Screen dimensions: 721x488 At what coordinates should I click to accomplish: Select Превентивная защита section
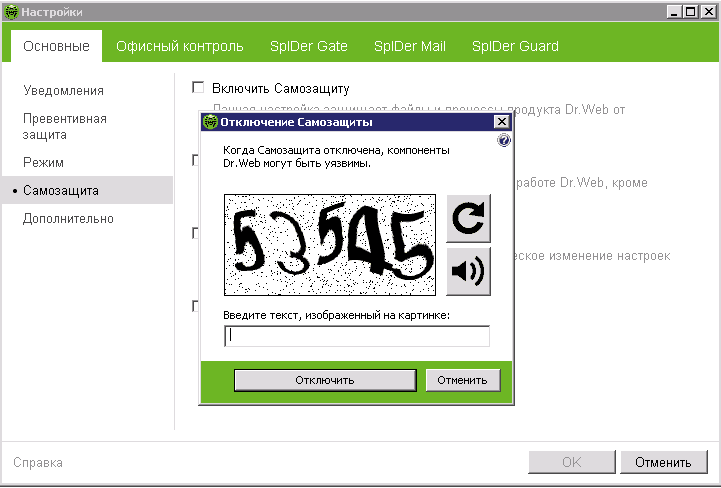click(65, 126)
